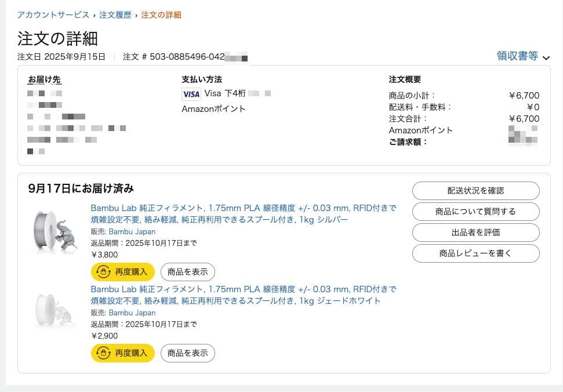
Task: Open the ジェードホワイト filament product title link
Action: [x=244, y=295]
